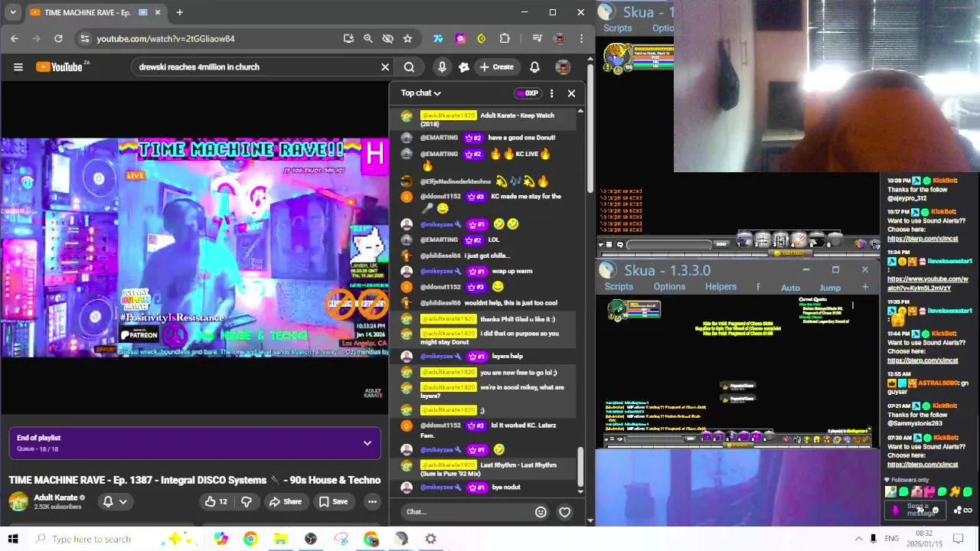Click the video player thumbnail
Screen dimensions: 980x551
(x=194, y=247)
